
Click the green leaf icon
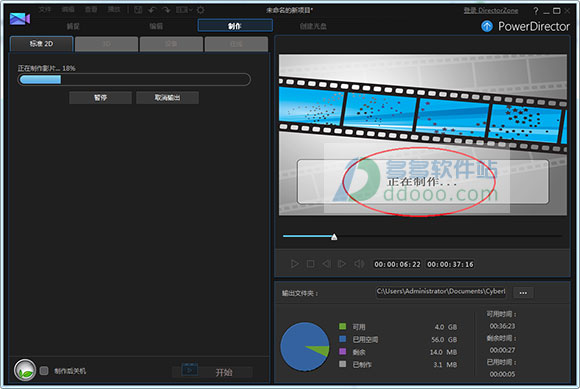tap(24, 370)
